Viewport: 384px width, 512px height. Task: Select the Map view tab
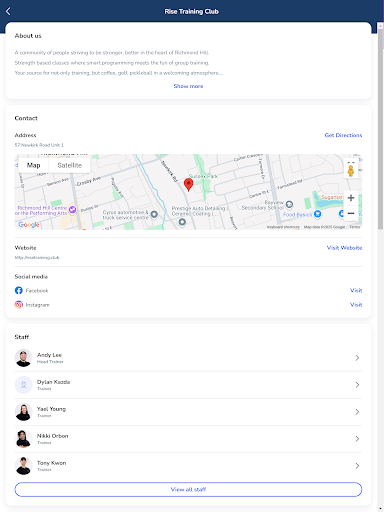[x=34, y=165]
